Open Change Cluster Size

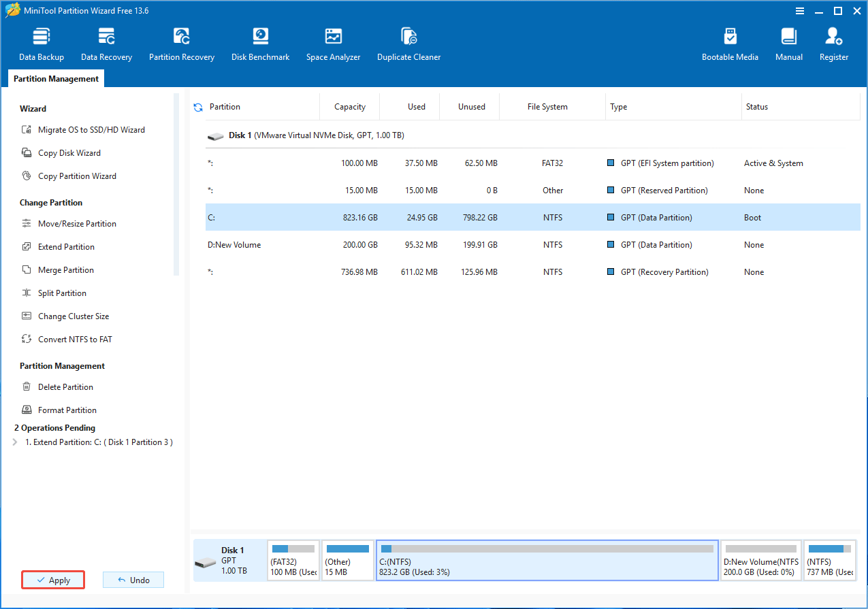65,316
